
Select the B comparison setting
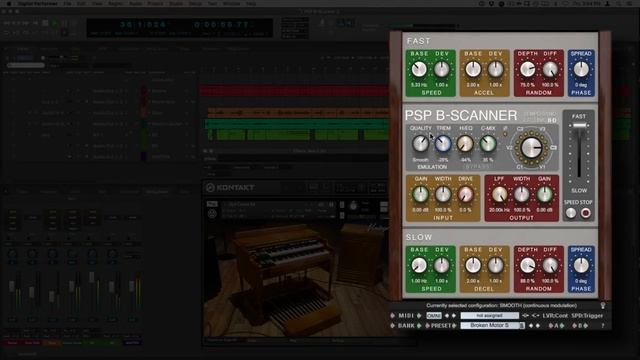pyautogui.click(x=580, y=326)
